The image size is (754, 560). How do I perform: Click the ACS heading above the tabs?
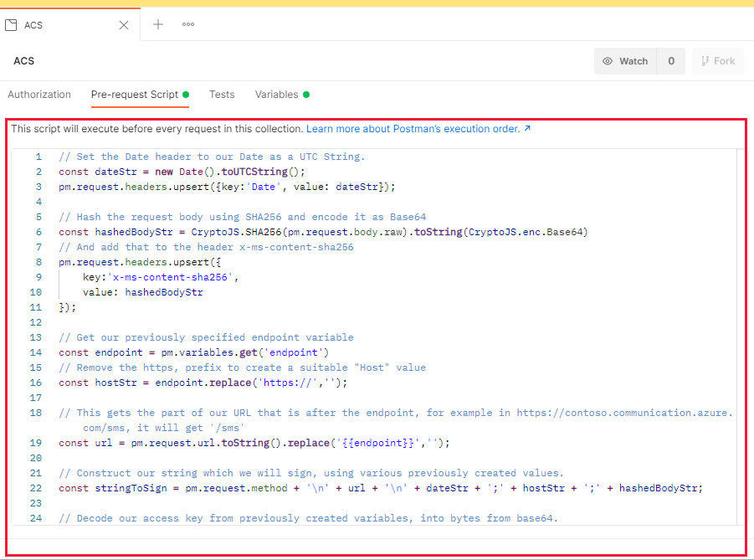23,60
